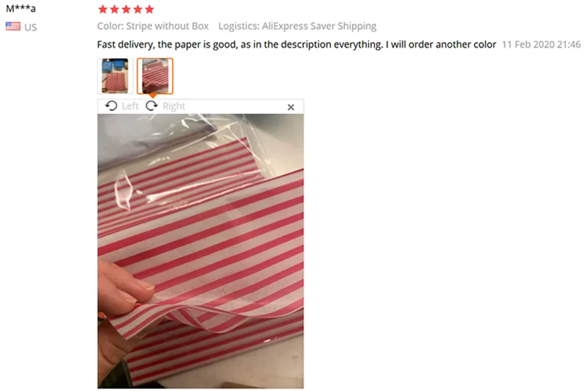588x391 pixels.
Task: Click the US flag icon
Action: [13, 26]
